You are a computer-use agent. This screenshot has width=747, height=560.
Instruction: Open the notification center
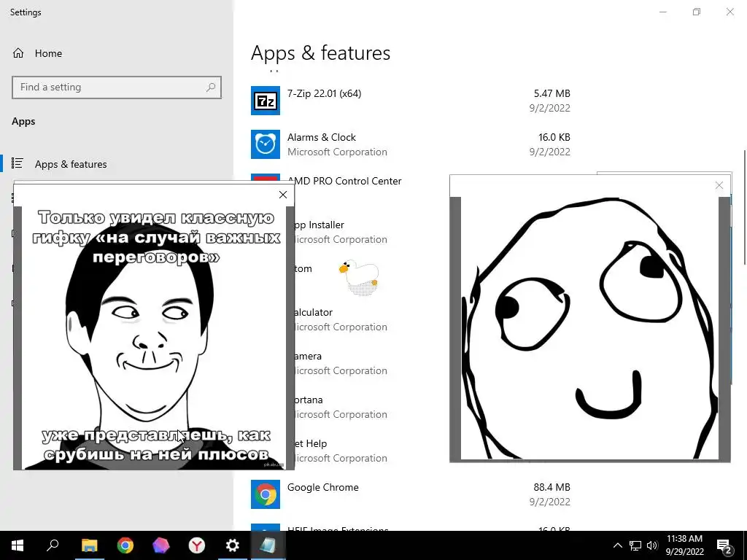pos(724,546)
